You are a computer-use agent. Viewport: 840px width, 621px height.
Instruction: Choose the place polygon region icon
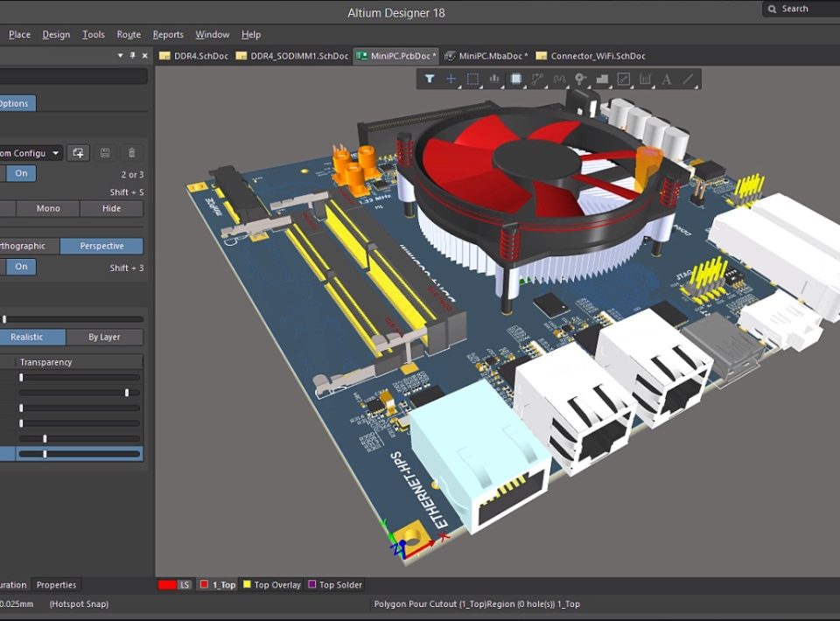[602, 80]
